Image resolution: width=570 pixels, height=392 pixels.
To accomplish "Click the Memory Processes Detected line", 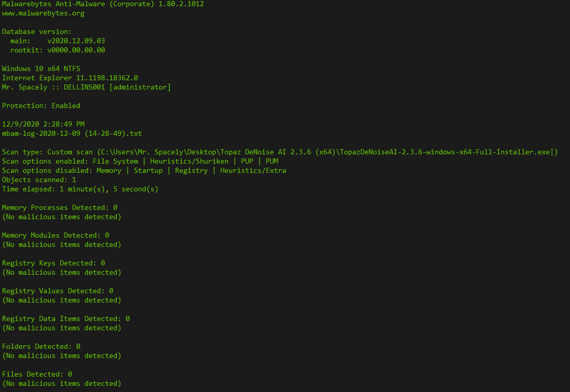I will [x=60, y=208].
